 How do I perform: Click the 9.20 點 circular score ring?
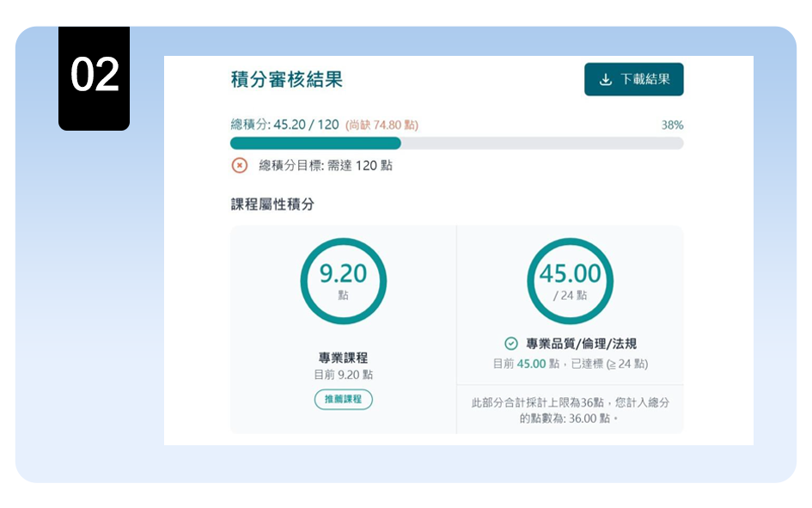point(343,281)
